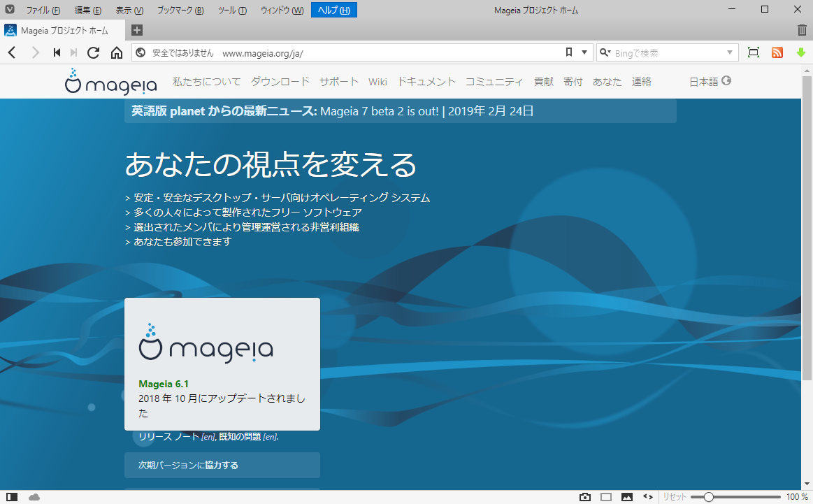Open あなた nav link
Viewport: 813px width, 504px height.
coord(607,81)
